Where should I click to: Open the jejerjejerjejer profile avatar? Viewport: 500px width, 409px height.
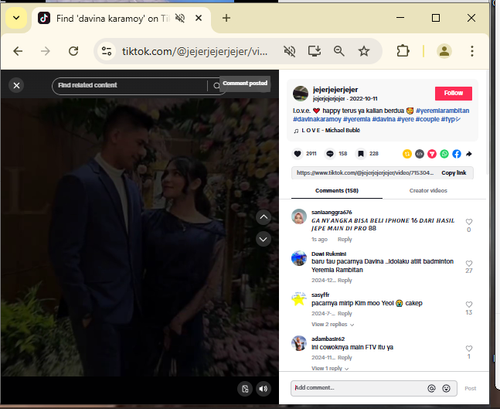pos(300,93)
